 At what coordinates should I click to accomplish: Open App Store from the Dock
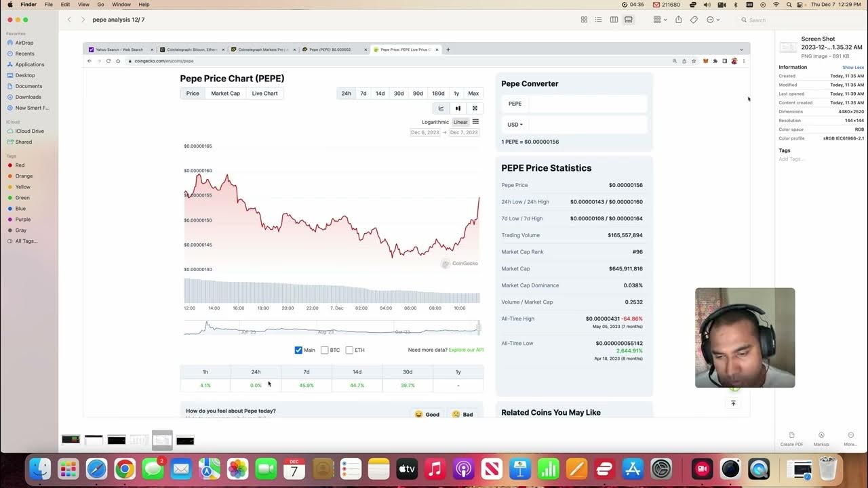pos(632,469)
